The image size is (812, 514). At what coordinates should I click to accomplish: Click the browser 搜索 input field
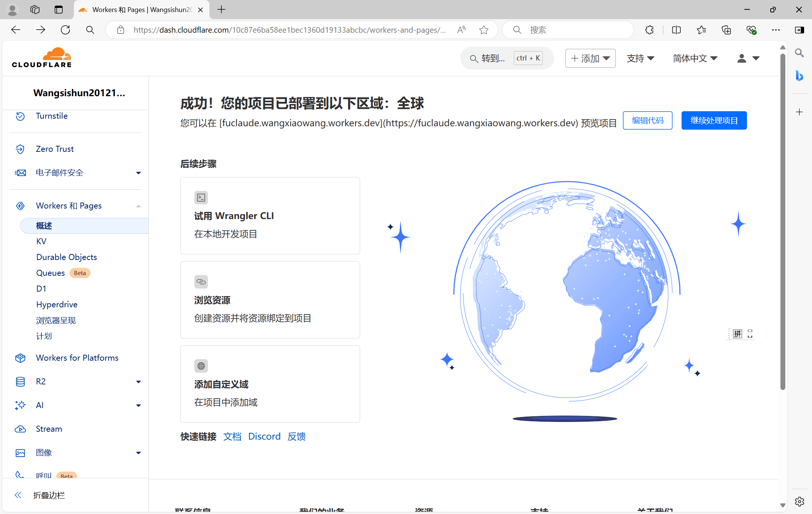pyautogui.click(x=568, y=30)
